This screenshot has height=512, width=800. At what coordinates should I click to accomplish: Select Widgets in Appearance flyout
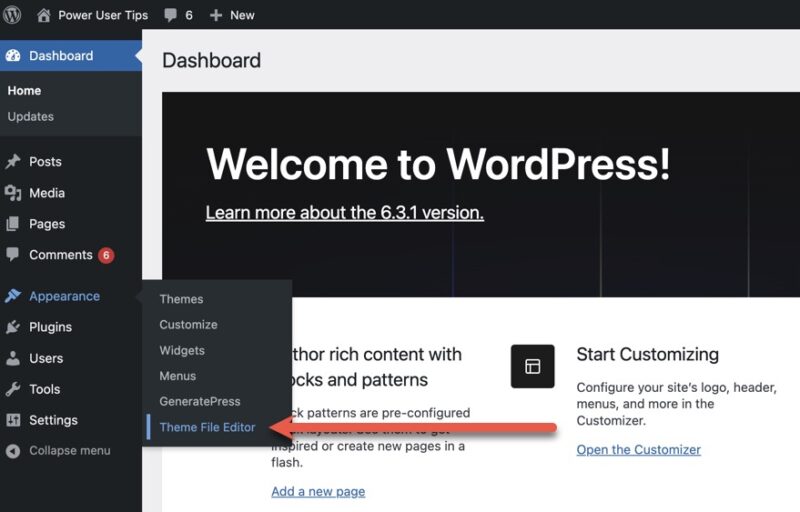click(x=182, y=350)
